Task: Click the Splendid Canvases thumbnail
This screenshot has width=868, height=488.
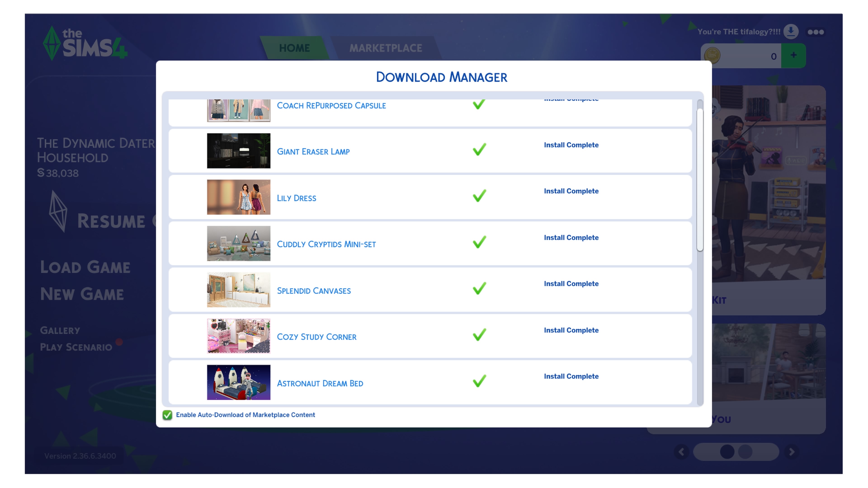Action: 238,290
